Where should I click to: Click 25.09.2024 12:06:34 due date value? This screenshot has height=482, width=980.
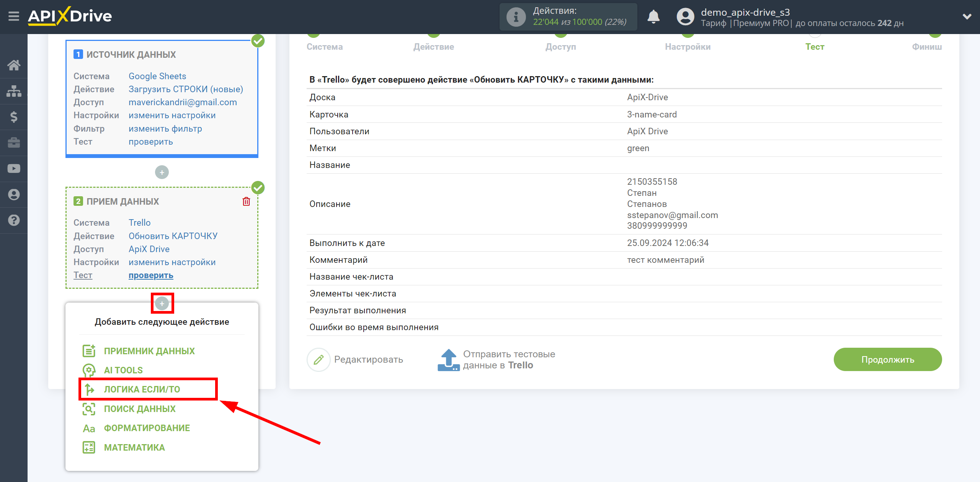point(668,243)
